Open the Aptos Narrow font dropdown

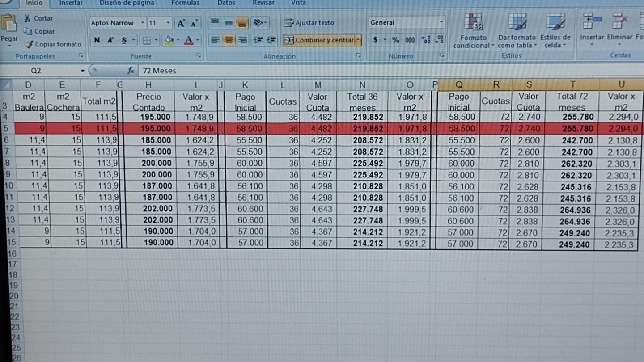pos(143,23)
